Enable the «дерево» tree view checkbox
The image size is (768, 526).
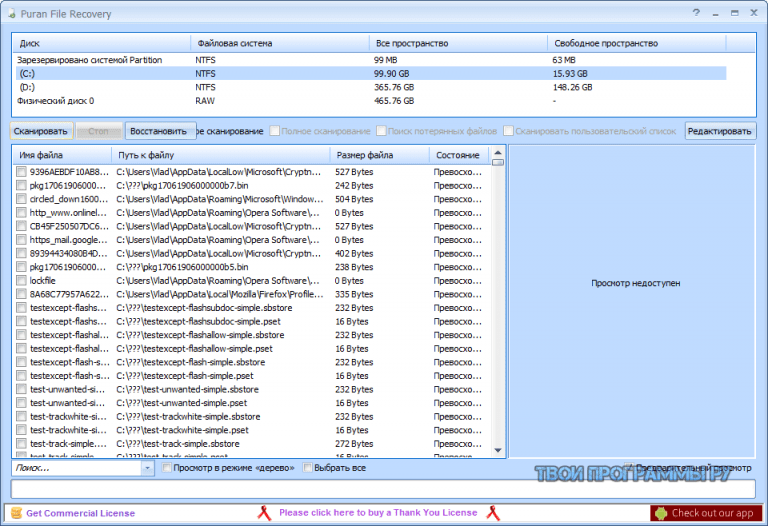166,468
